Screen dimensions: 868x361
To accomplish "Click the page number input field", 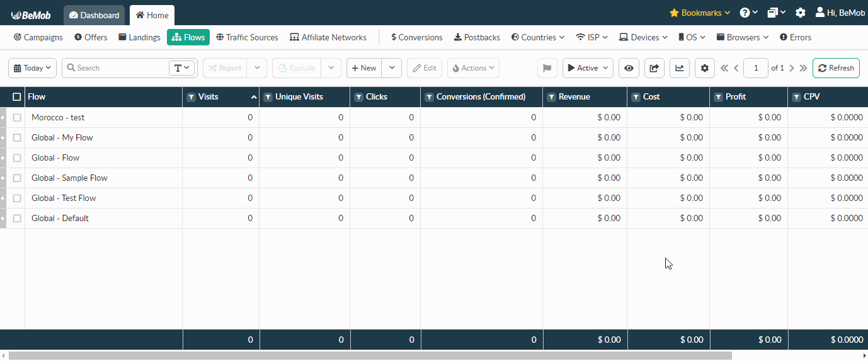I will click(x=756, y=68).
